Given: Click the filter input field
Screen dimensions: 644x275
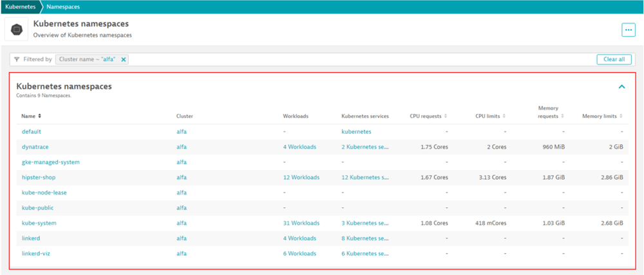Looking at the screenshot, I should 361,59.
